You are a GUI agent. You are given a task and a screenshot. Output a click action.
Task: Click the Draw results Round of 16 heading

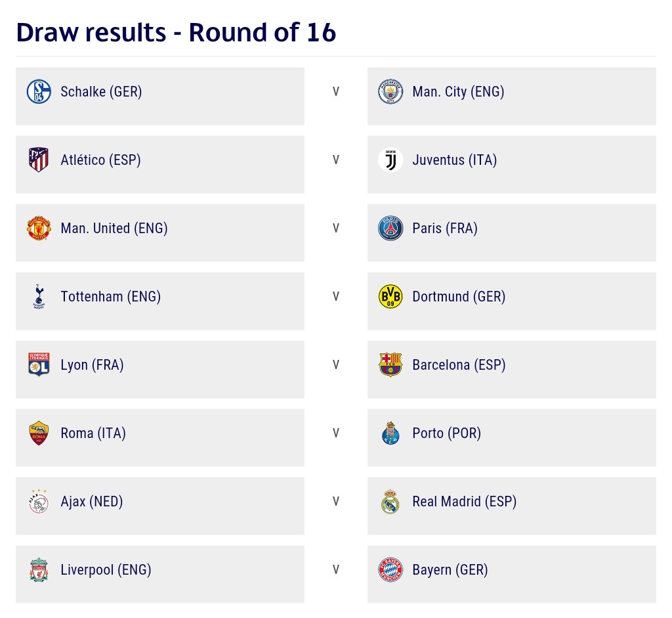pyautogui.click(x=176, y=32)
